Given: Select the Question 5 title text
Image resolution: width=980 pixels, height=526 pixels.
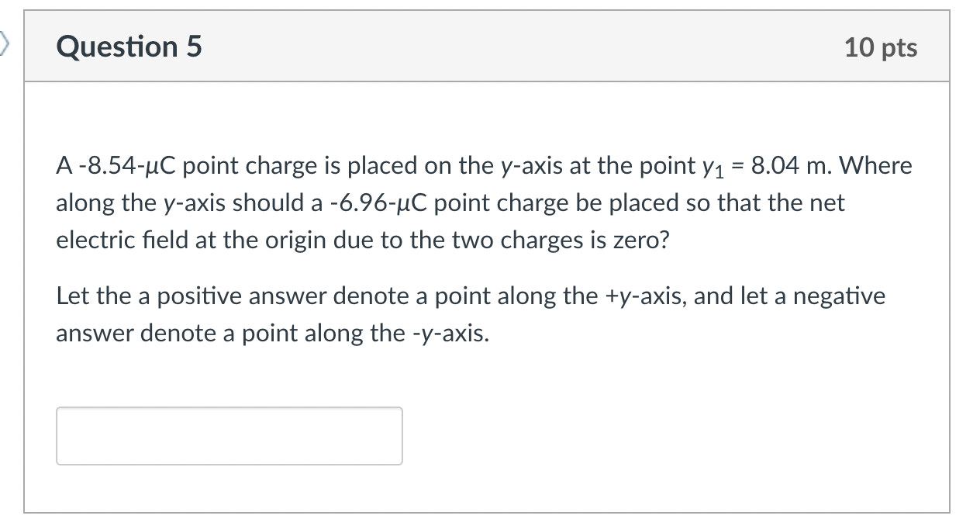Looking at the screenshot, I should pos(128,47).
